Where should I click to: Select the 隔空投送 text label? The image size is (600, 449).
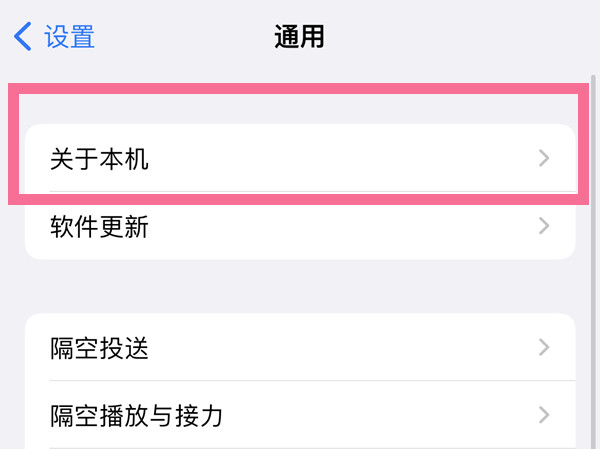[x=99, y=348]
